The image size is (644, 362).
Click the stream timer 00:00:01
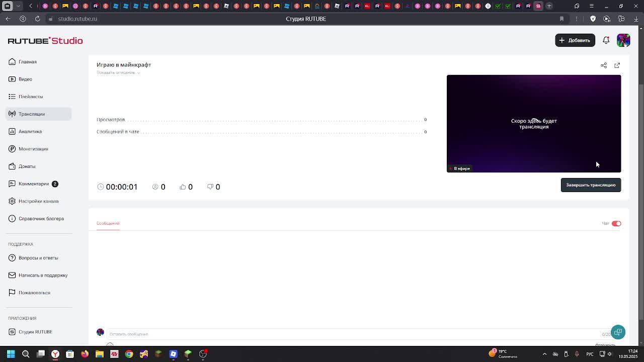[121, 187]
